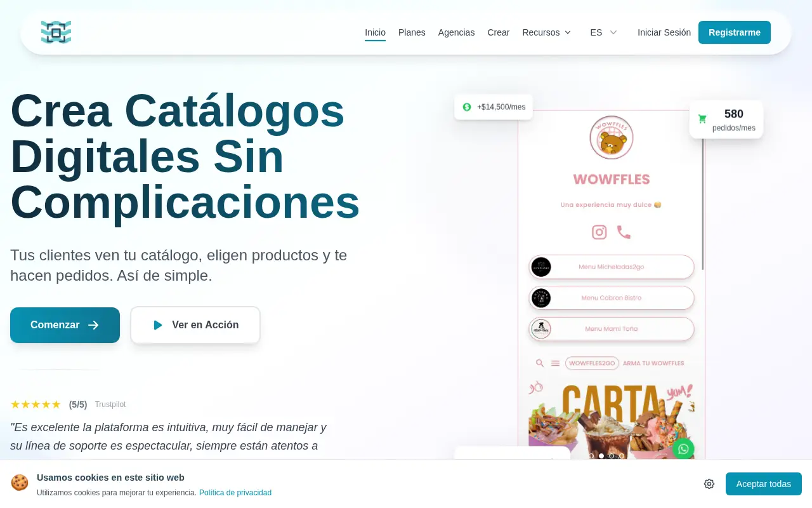Click the +$14,500/mes badge text

(x=501, y=107)
